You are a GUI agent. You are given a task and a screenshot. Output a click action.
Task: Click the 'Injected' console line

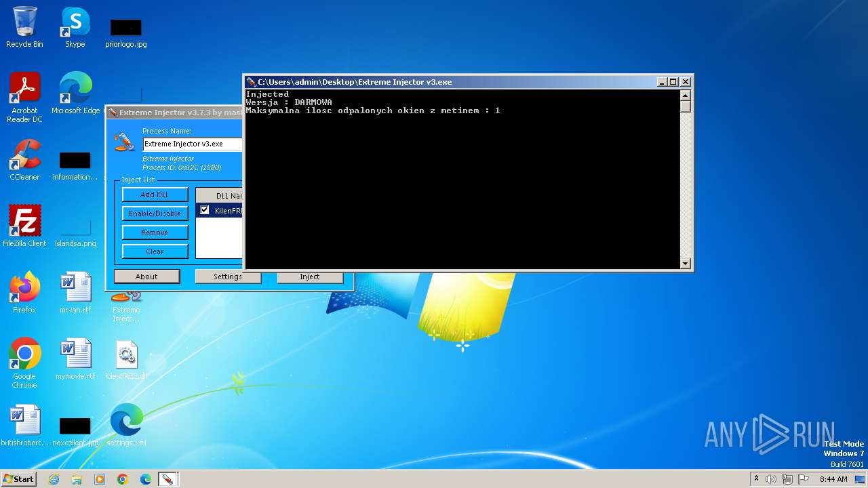coord(267,94)
